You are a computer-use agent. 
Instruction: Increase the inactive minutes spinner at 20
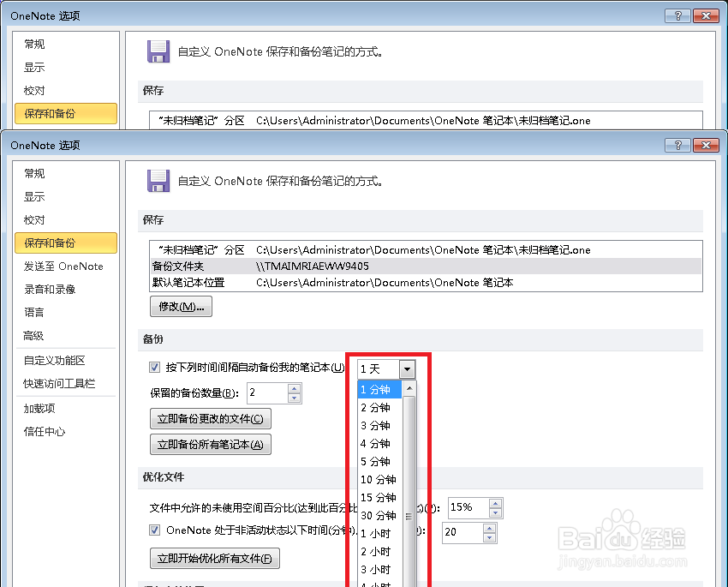[489, 528]
